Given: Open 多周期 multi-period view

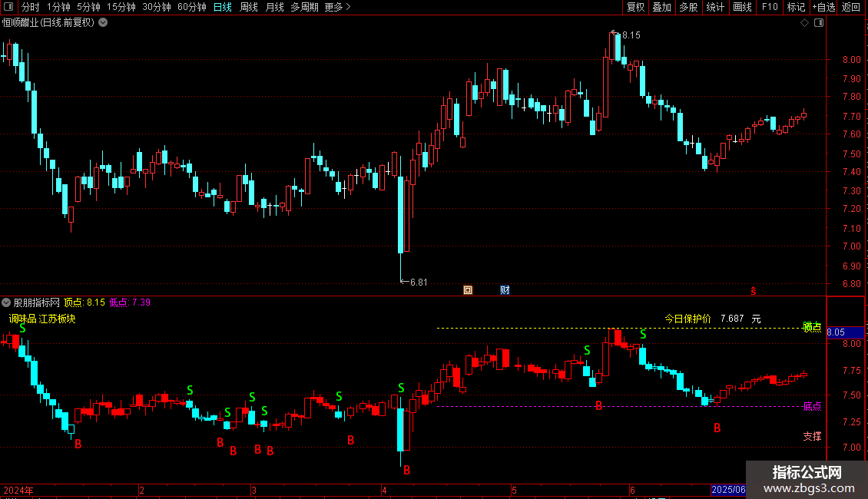Looking at the screenshot, I should pos(304,7).
